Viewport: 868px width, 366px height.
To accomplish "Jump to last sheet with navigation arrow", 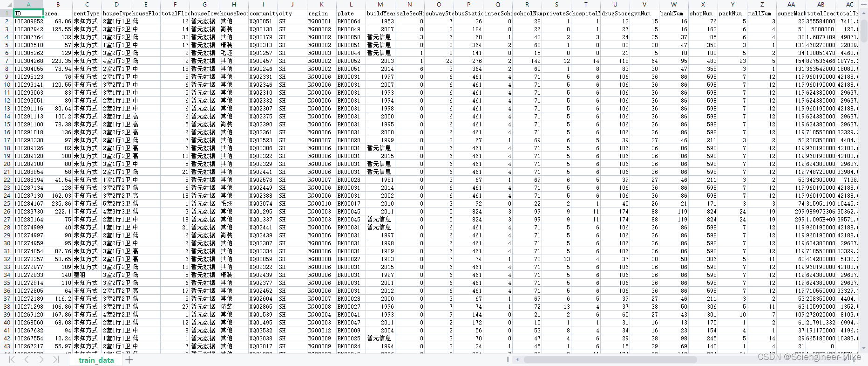I will pyautogui.click(x=56, y=359).
